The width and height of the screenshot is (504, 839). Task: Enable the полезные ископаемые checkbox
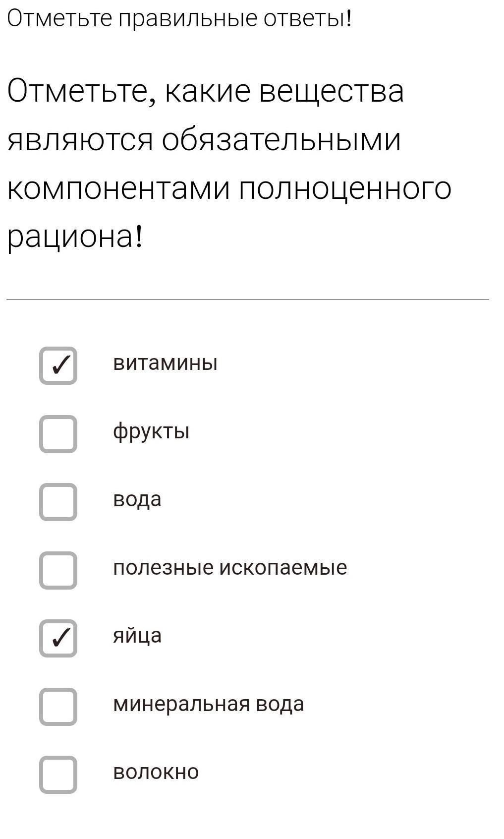pos(58,570)
